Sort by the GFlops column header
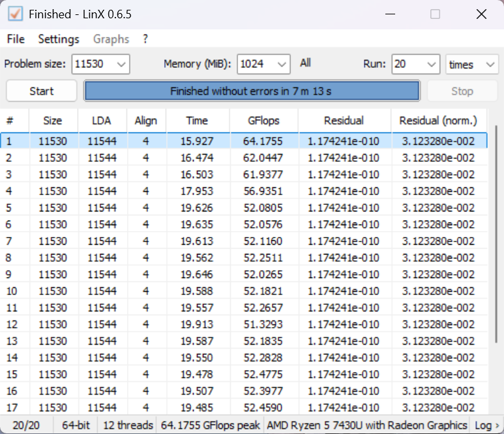Viewport: 504px width, 434px height. [x=263, y=121]
